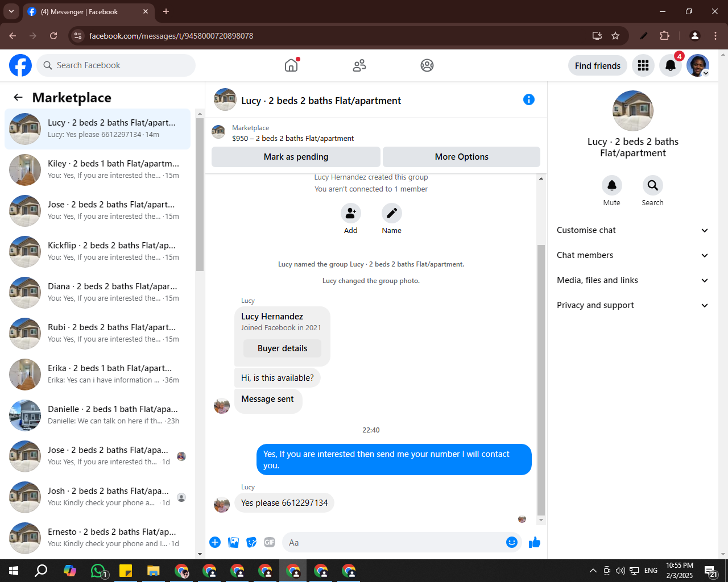Viewport: 728px width, 582px height.
Task: Open Diana · 2 beds 2 baths conversation
Action: click(x=98, y=292)
